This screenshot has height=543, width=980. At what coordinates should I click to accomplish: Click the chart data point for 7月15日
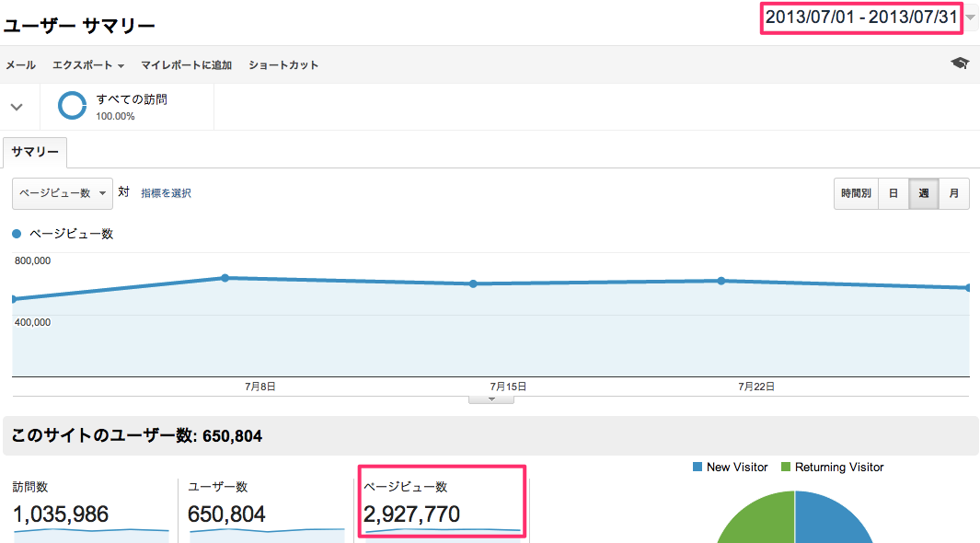click(x=473, y=283)
